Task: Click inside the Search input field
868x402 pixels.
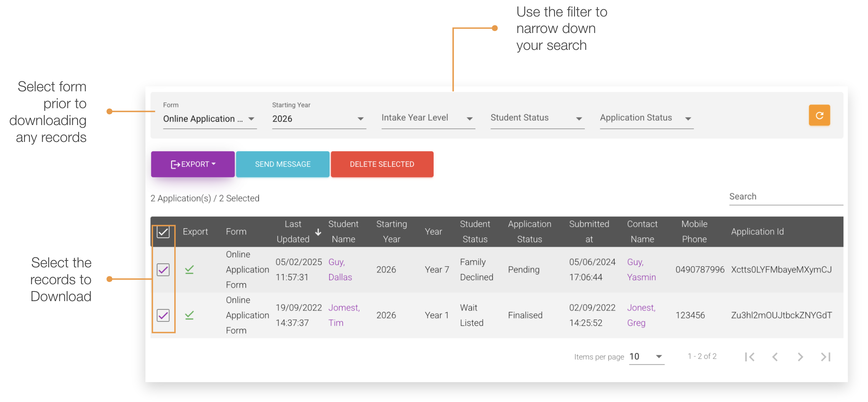Action: click(x=785, y=197)
